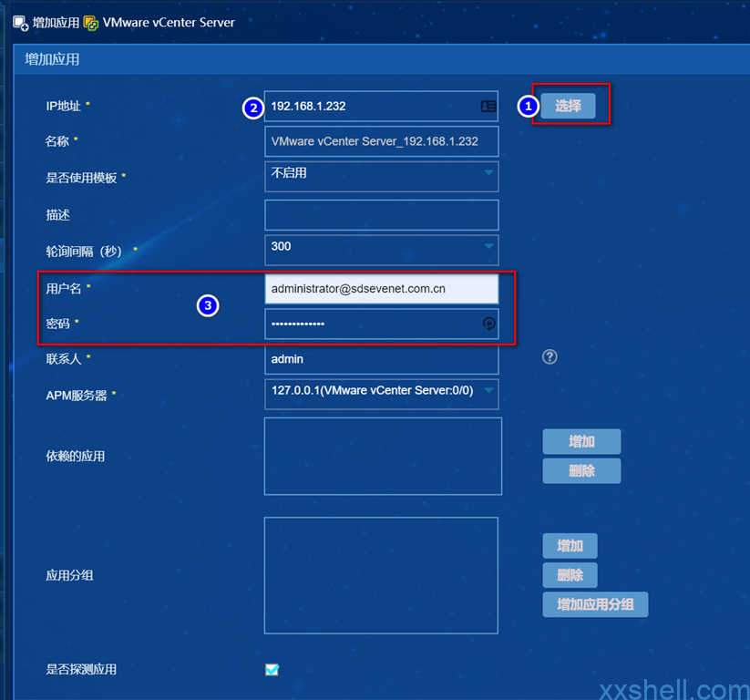Click the 描述 label
This screenshot has width=750, height=700.
pyautogui.click(x=58, y=215)
